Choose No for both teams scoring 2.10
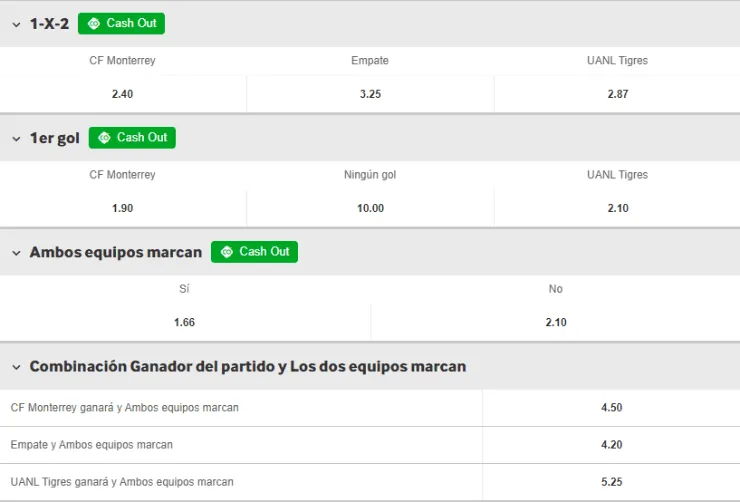 pyautogui.click(x=556, y=322)
